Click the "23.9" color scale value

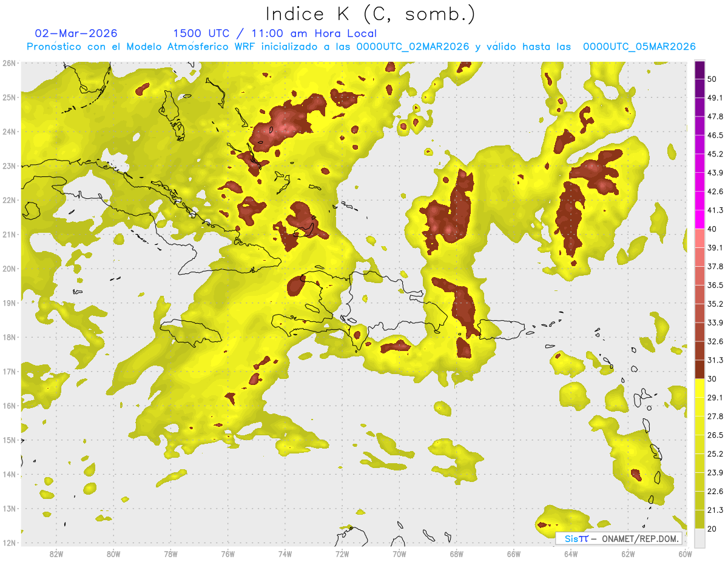[x=715, y=473]
